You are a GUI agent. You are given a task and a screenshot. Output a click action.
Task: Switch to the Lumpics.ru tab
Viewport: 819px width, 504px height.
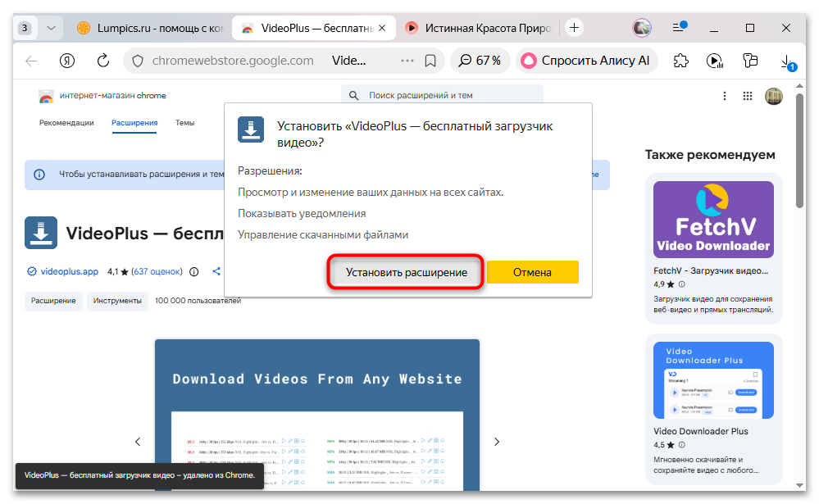(149, 28)
